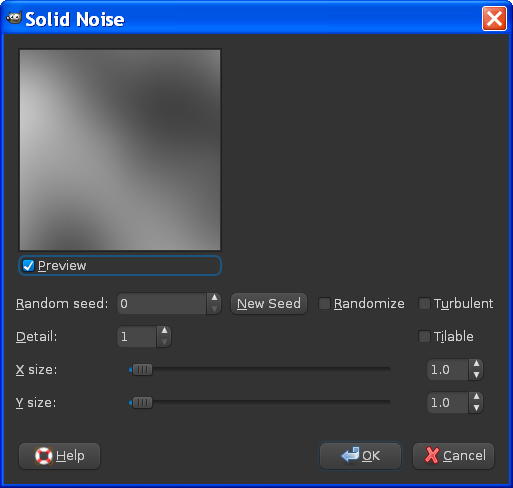Image resolution: width=513 pixels, height=488 pixels.
Task: Increase Random seed with up arrow
Action: coord(214,298)
